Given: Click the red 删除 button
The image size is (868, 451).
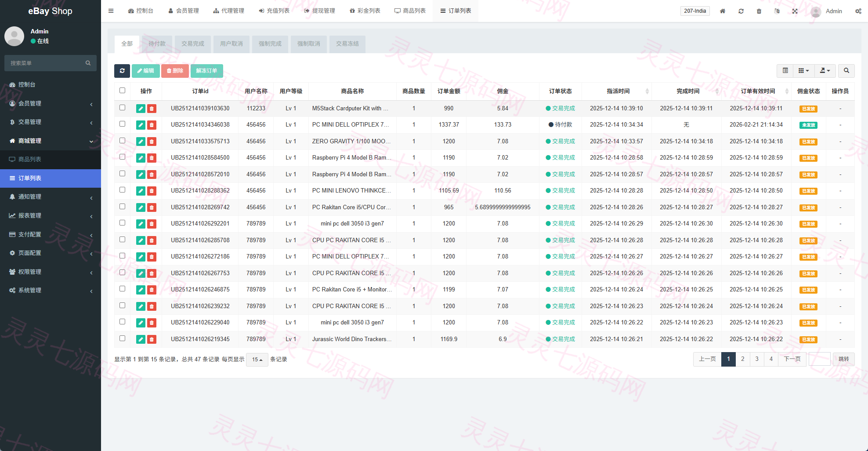Looking at the screenshot, I should coord(175,71).
